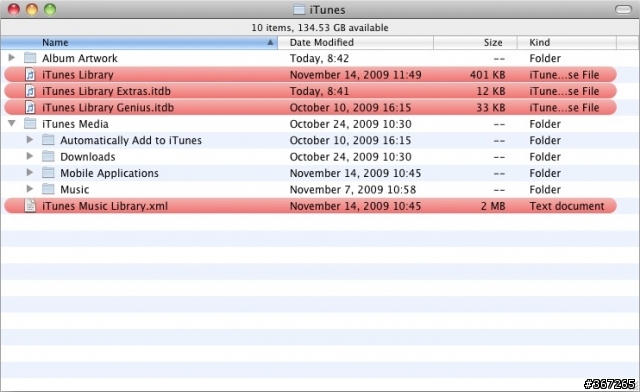Click the Today, 8:41 date cell
The width and height of the screenshot is (640, 392).
[320, 91]
